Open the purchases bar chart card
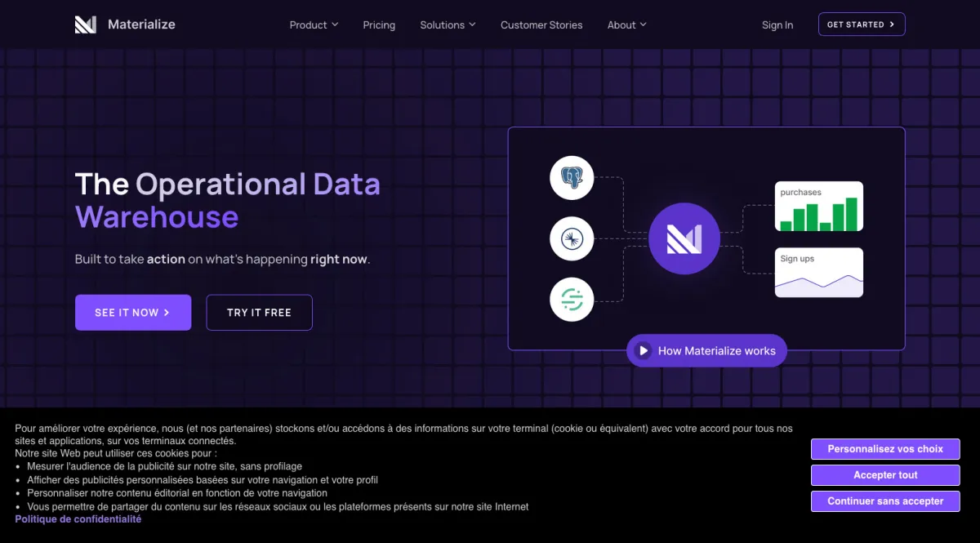The image size is (980, 543). [819, 207]
